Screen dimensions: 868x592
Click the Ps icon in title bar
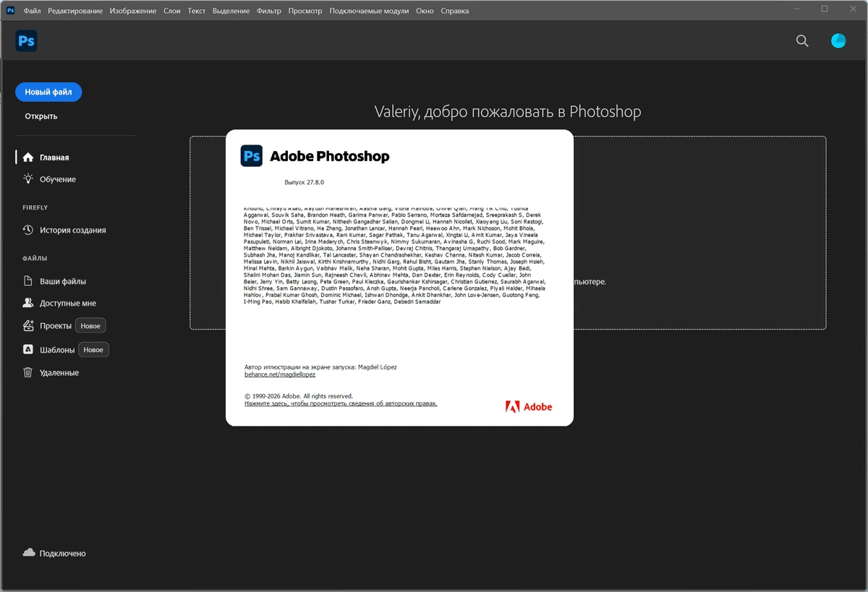click(x=10, y=11)
